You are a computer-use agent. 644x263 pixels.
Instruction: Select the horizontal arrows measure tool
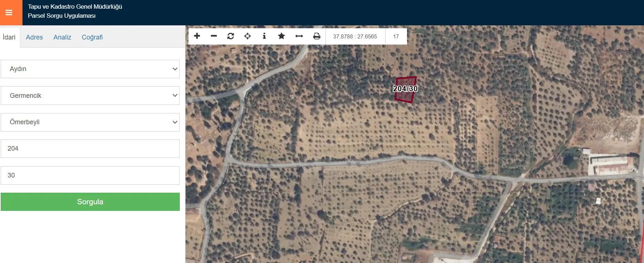pos(299,36)
